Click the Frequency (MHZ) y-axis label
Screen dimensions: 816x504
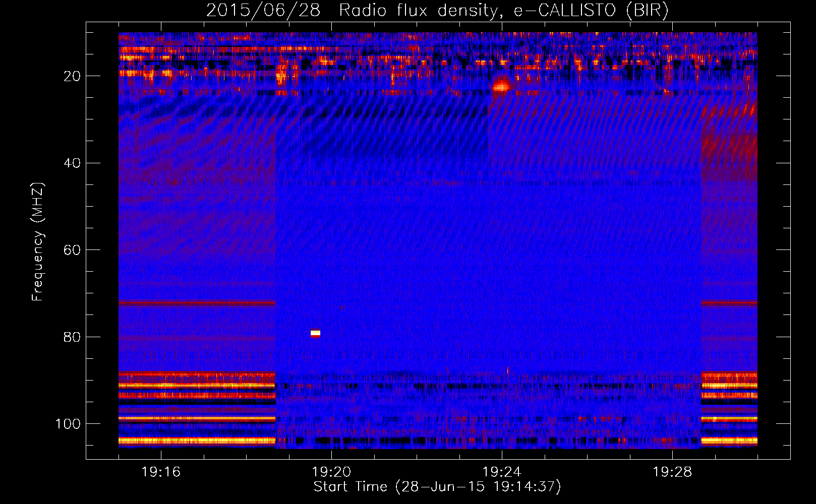38,242
